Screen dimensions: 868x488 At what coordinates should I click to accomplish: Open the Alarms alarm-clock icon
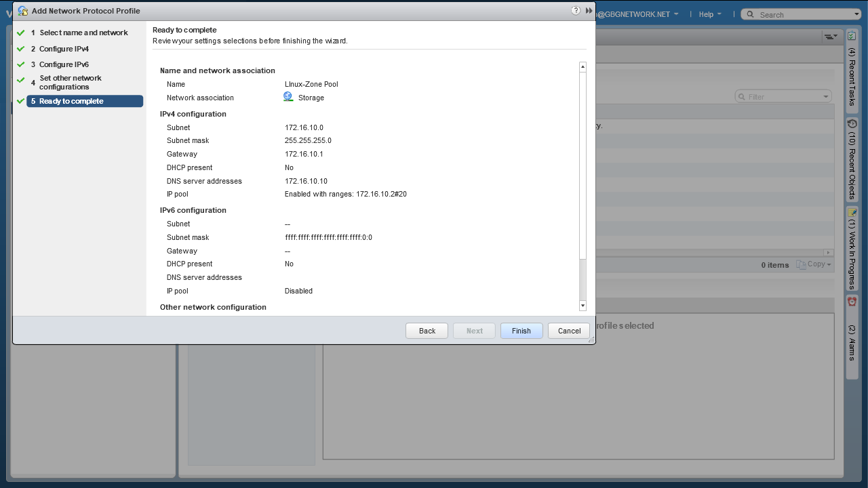point(852,302)
